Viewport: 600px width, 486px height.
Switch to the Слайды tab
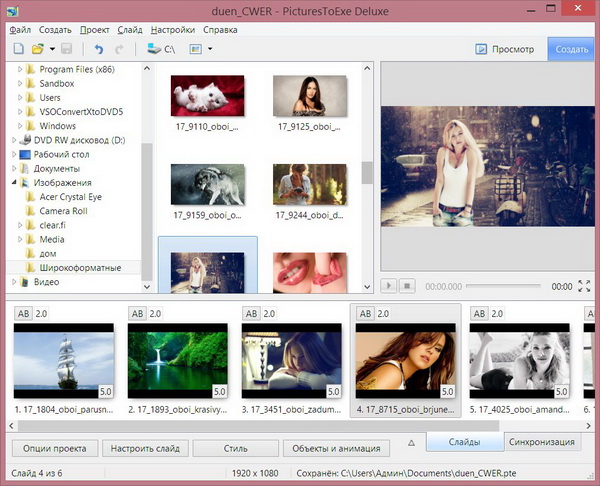tap(465, 442)
